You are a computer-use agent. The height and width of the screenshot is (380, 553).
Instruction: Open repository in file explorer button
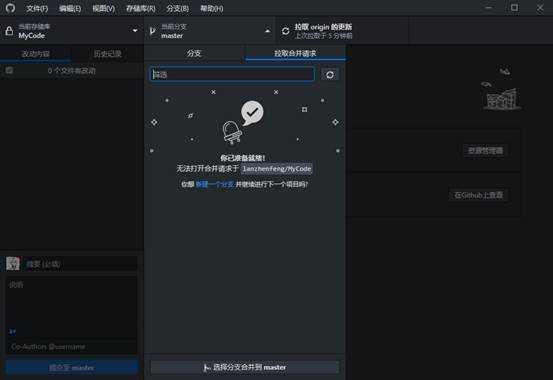[485, 151]
